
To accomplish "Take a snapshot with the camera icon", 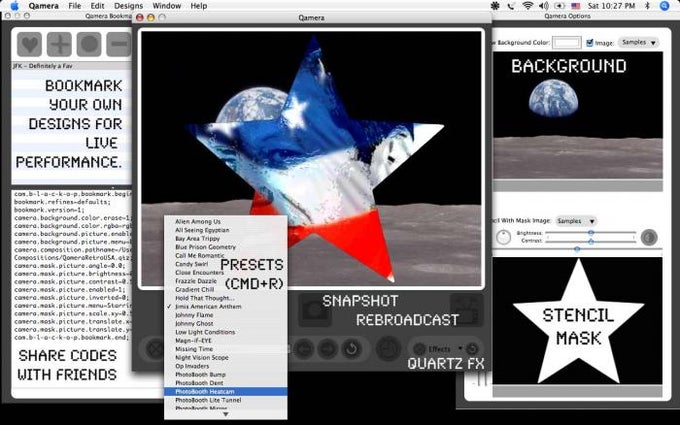I will (315, 310).
